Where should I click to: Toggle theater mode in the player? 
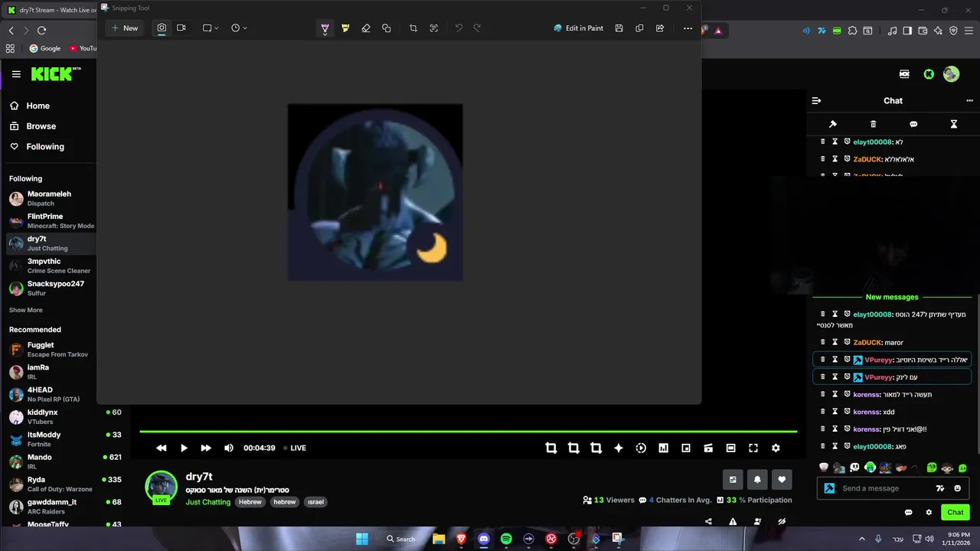(x=730, y=448)
